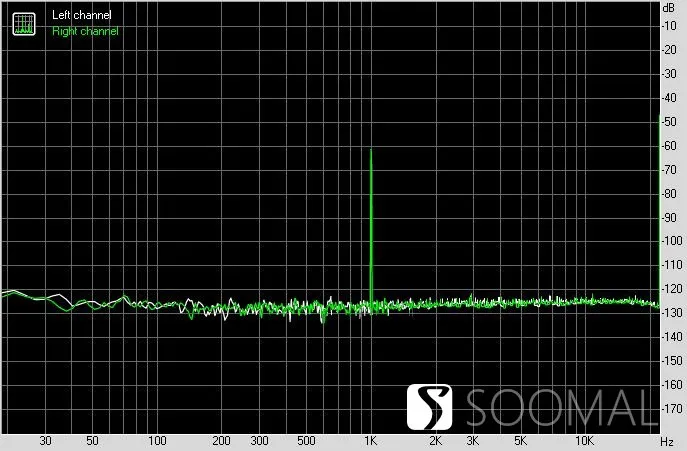Click the -50 dB axis label
Viewport: 687px width, 451px height.
pyautogui.click(x=669, y=122)
